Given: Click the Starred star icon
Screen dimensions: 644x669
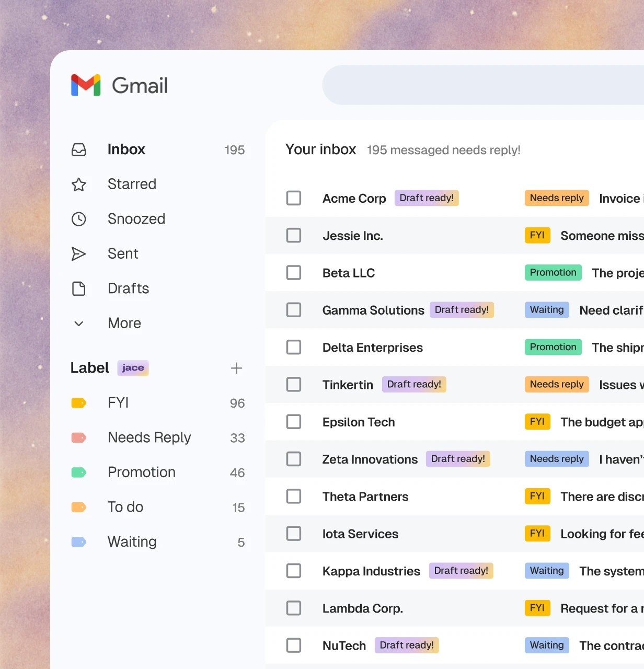Looking at the screenshot, I should (x=79, y=184).
